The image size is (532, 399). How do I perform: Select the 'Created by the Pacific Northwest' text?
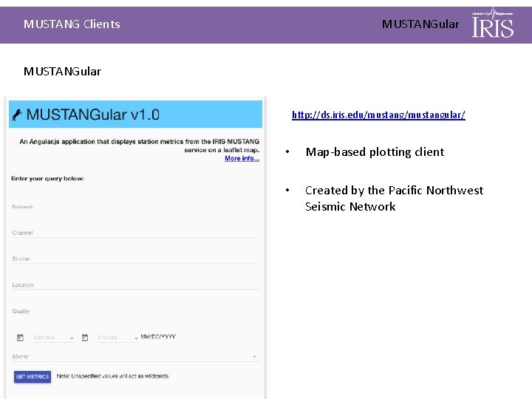pyautogui.click(x=394, y=191)
